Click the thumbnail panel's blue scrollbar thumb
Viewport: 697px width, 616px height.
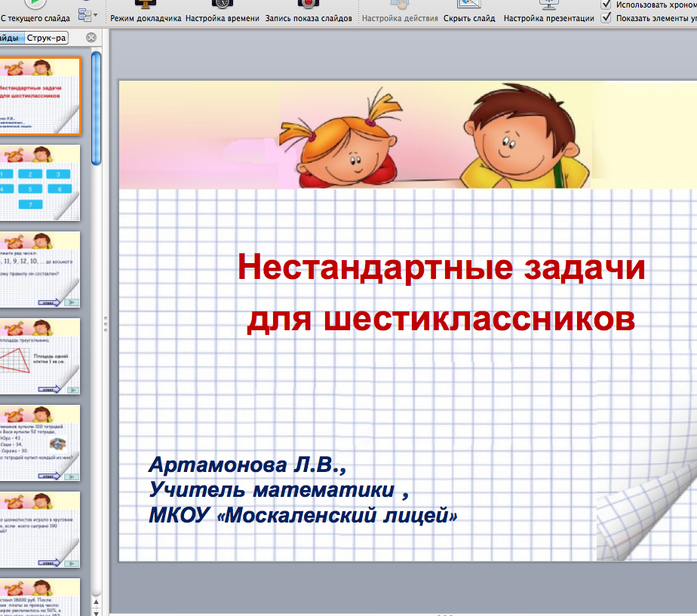click(96, 109)
